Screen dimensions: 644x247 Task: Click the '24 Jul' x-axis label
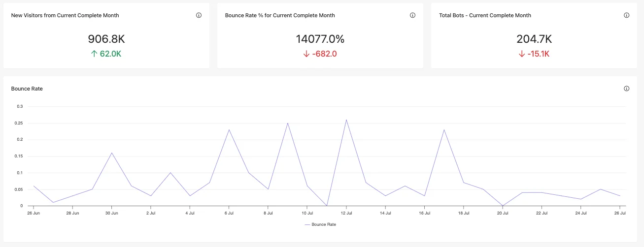(x=581, y=214)
